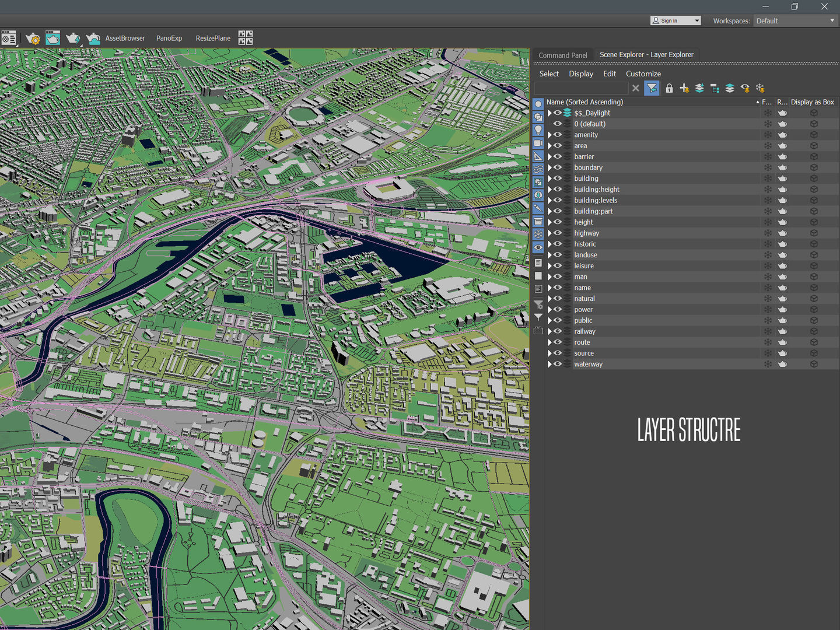Click the add selected to layer icon
Screen dimensions: 840x630
[x=699, y=88]
